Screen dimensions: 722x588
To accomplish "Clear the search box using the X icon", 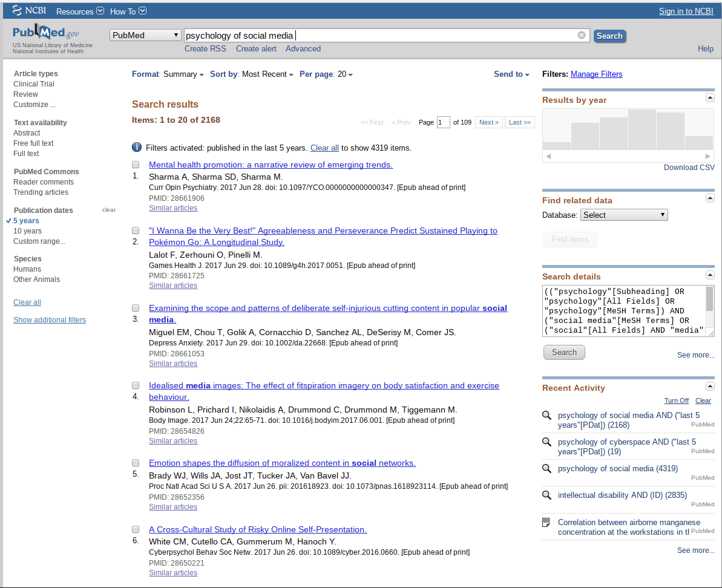I will (x=581, y=35).
